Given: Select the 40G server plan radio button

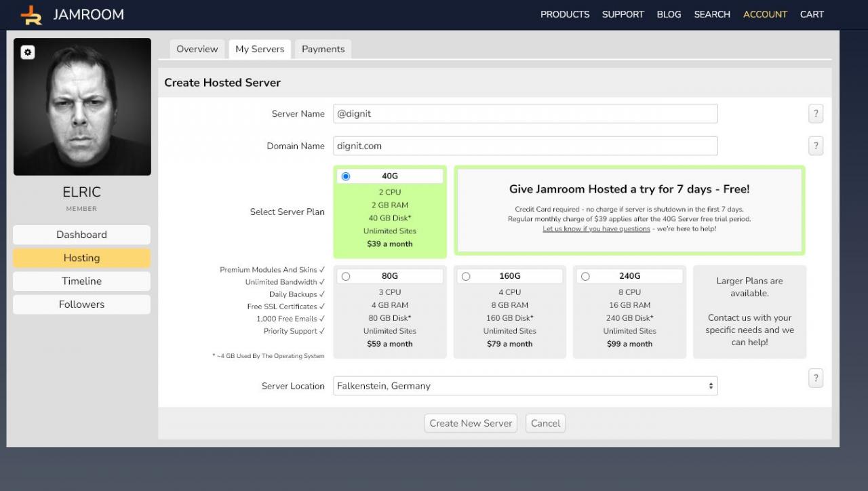Looking at the screenshot, I should click(x=346, y=176).
